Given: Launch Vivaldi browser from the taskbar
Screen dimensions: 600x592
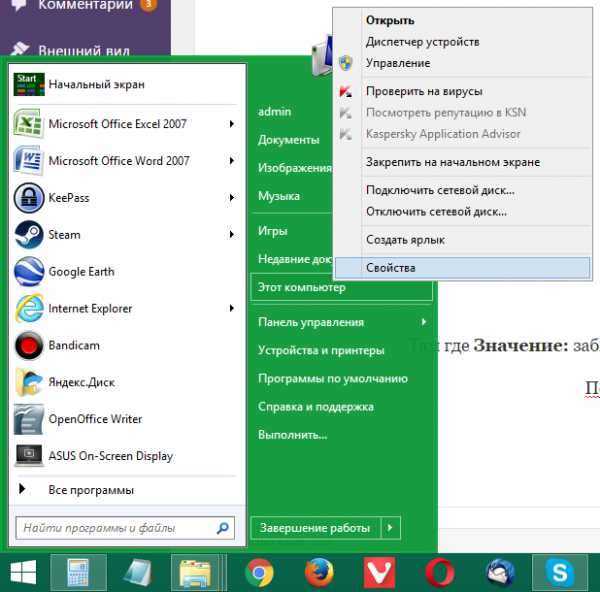Looking at the screenshot, I should (379, 573).
